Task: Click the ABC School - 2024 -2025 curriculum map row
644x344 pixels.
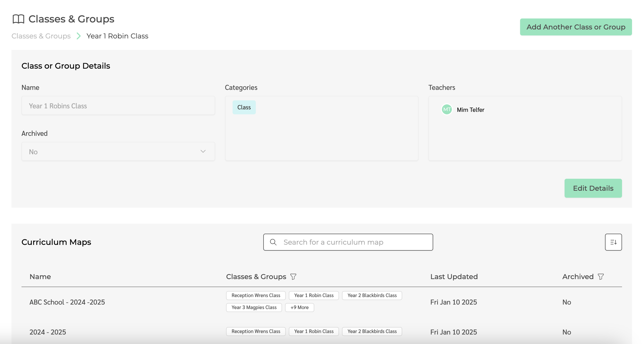Action: coord(322,302)
